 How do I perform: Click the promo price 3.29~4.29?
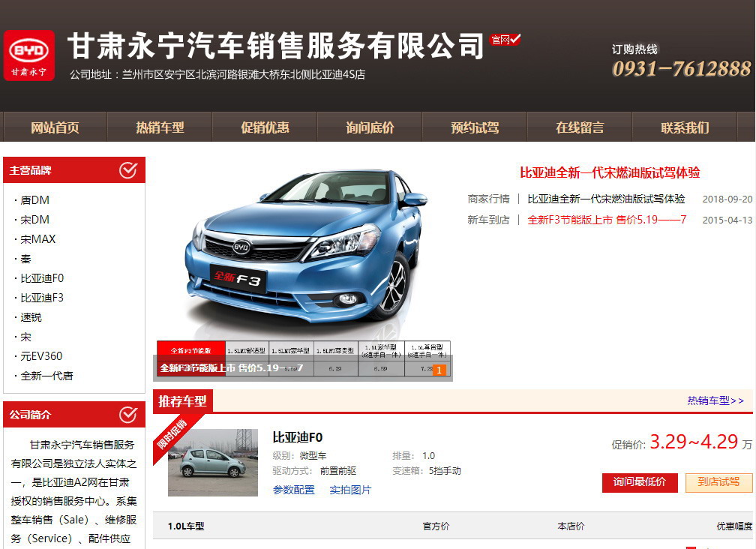694,442
